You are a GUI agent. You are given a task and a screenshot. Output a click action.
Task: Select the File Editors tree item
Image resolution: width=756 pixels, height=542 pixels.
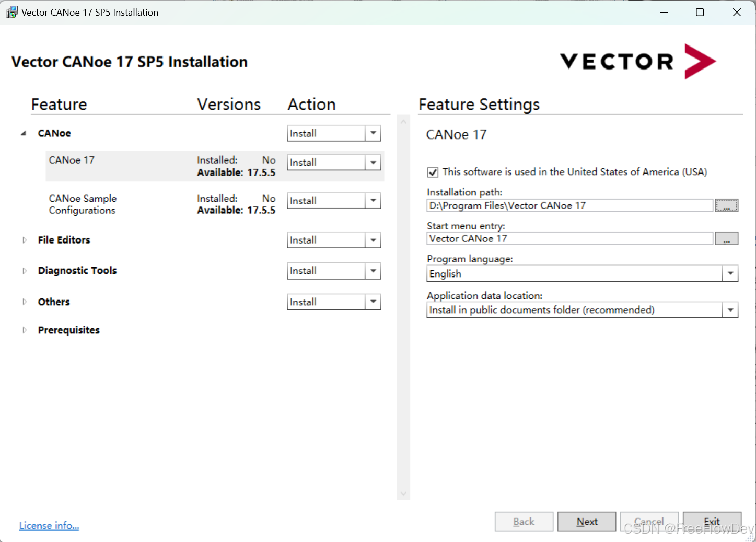click(x=64, y=240)
